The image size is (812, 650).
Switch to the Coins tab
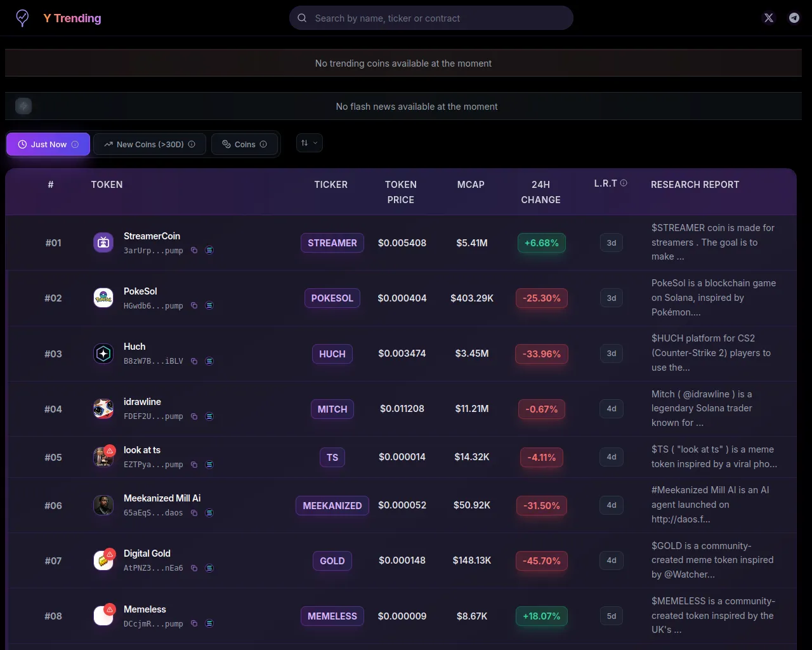click(x=244, y=145)
